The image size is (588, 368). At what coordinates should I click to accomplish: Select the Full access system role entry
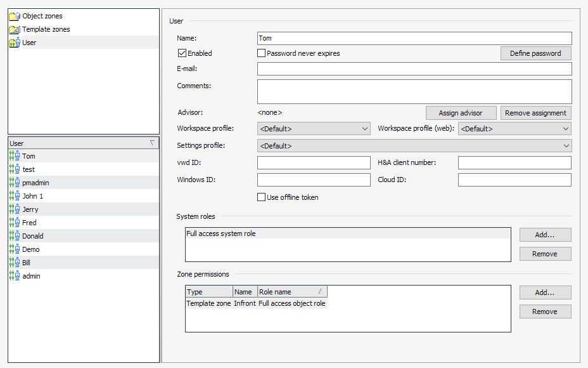pos(221,233)
